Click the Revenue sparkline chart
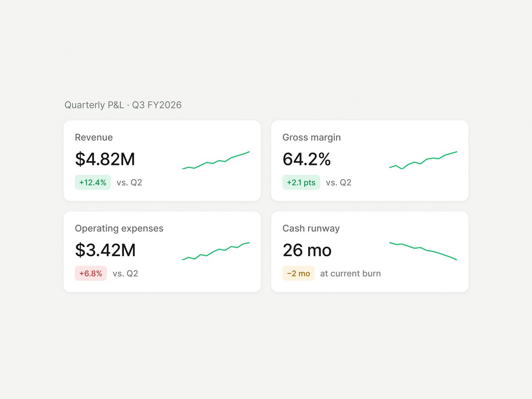The width and height of the screenshot is (532, 399). [x=216, y=160]
